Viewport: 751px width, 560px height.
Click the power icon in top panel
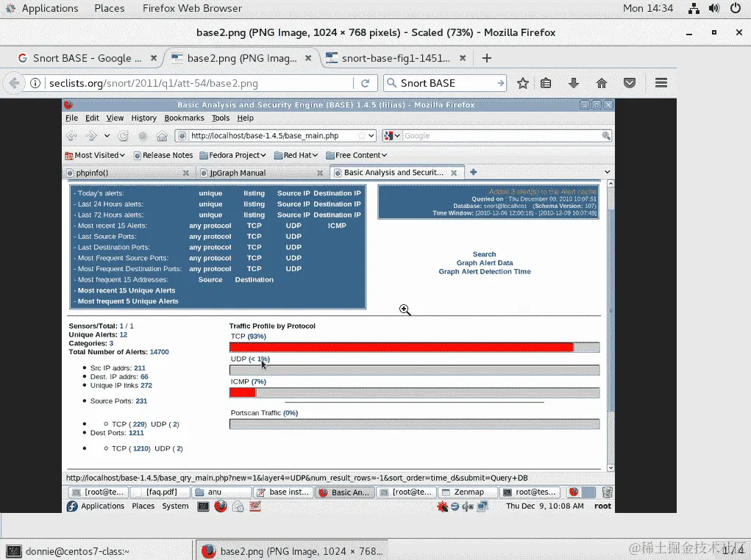click(736, 8)
